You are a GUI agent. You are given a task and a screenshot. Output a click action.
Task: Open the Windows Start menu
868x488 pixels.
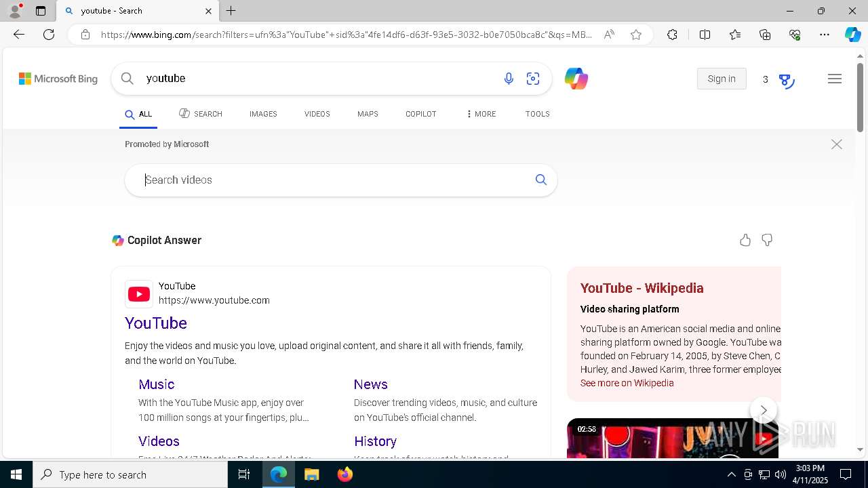click(x=16, y=474)
